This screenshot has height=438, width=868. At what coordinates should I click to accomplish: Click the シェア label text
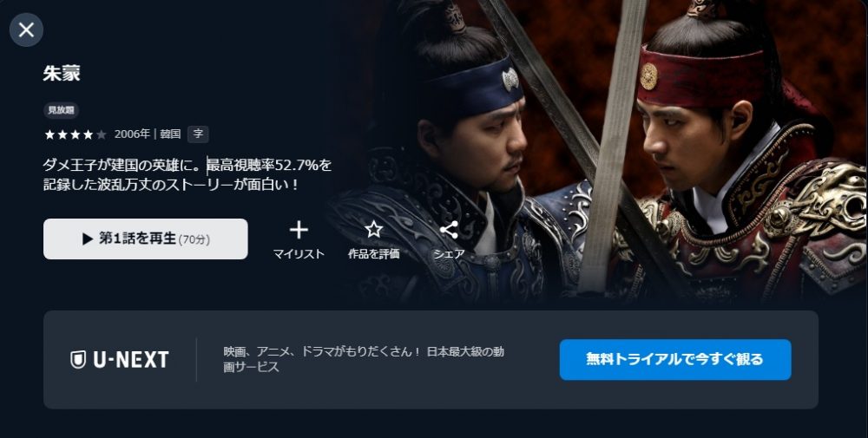[449, 254]
